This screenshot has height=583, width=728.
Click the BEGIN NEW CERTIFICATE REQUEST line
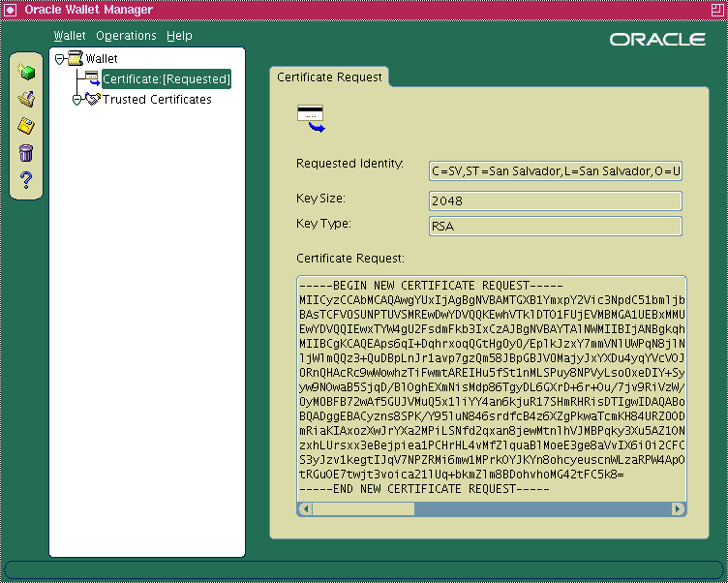coord(431,286)
